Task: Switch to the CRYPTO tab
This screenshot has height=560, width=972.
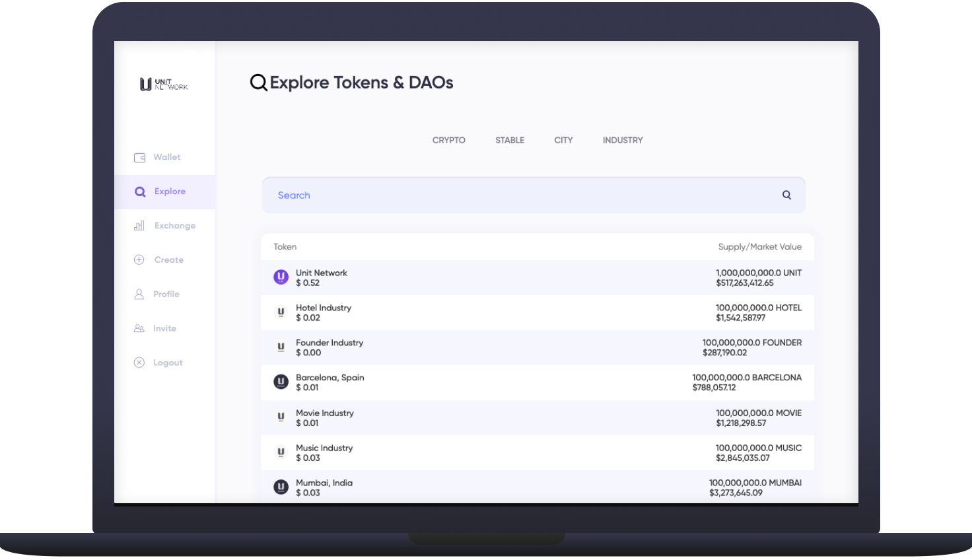Action: click(x=449, y=140)
